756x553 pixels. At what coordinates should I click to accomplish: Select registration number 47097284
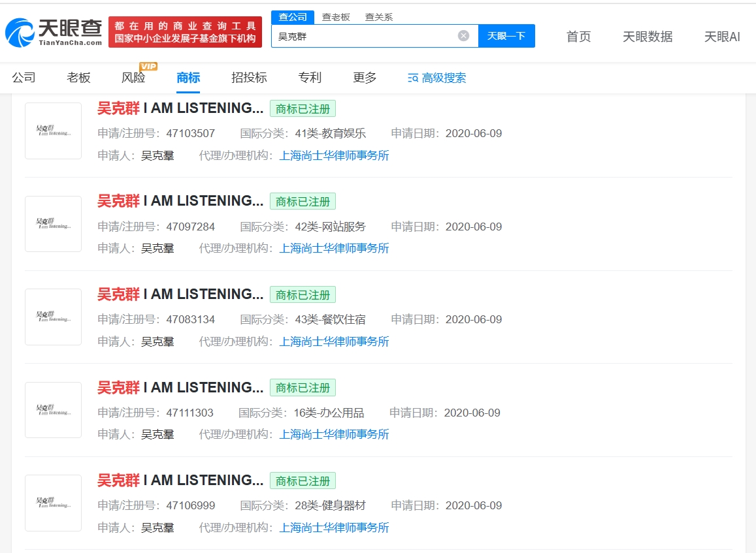click(x=190, y=227)
